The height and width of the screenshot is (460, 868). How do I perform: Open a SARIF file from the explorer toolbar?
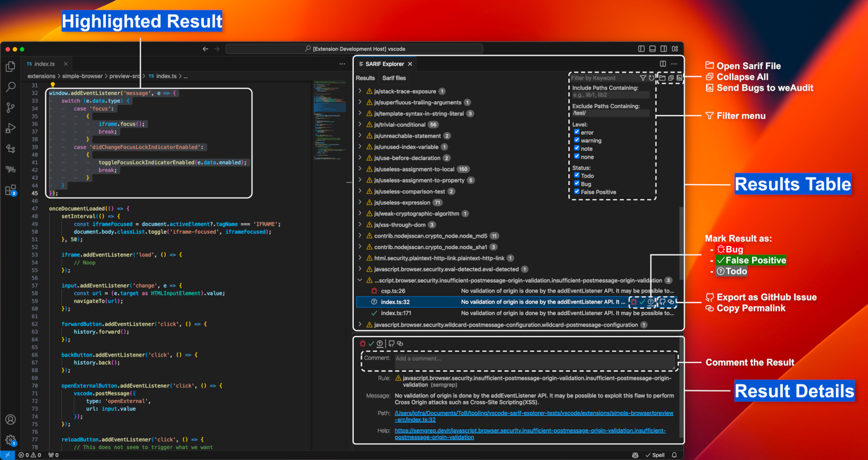[x=663, y=78]
